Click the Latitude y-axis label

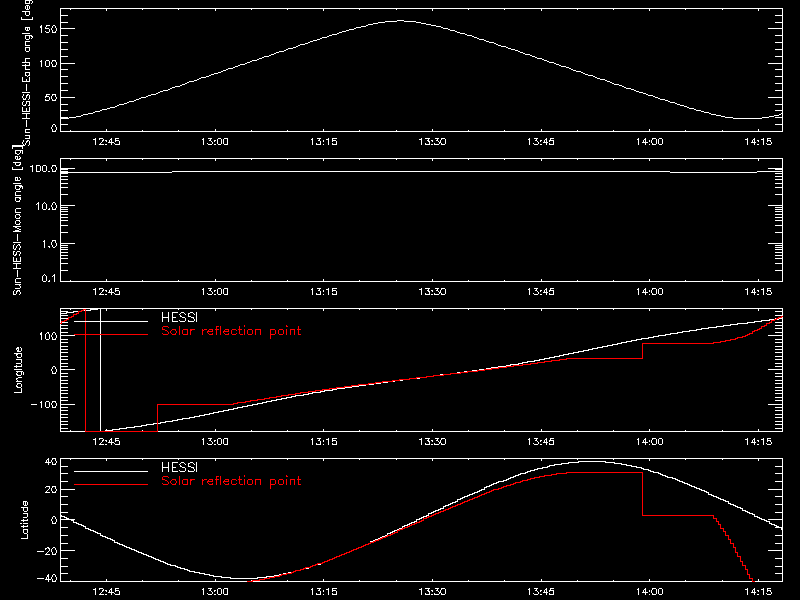24,519
